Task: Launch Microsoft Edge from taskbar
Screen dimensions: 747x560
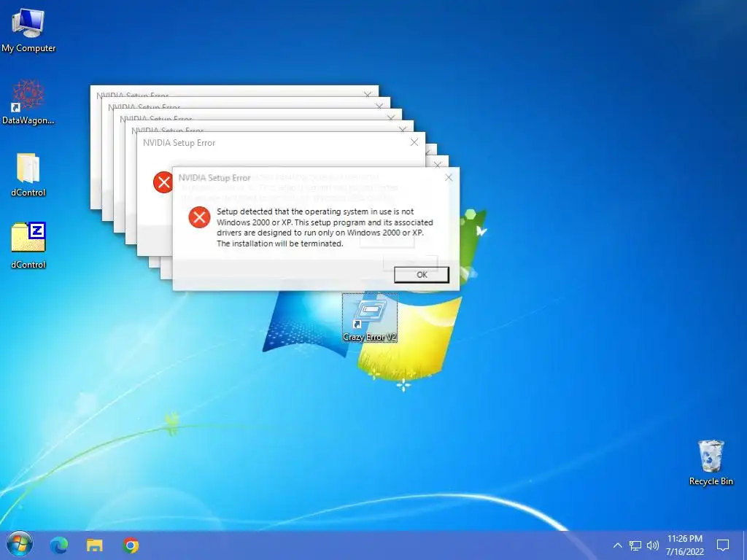Action: [59, 545]
